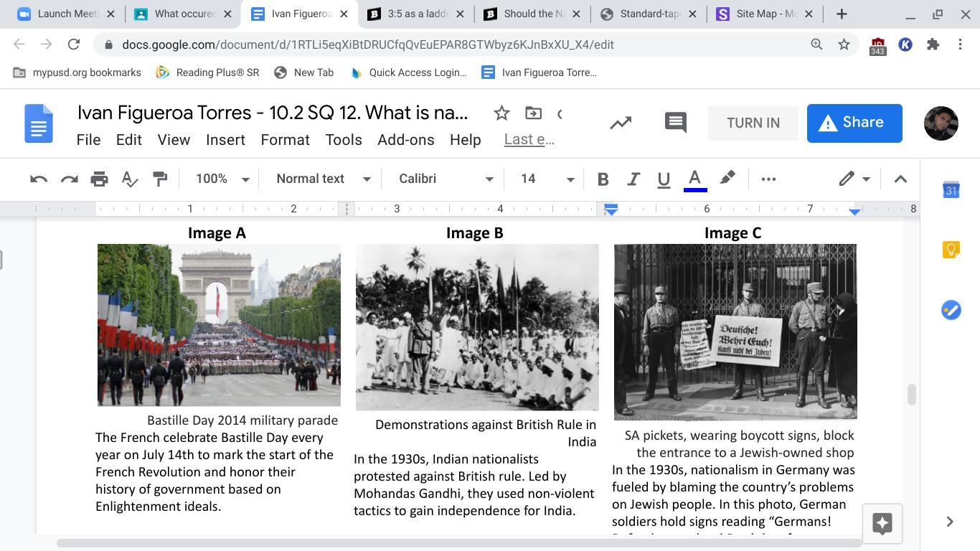
Task: Toggle Bold formatting
Action: [603, 179]
